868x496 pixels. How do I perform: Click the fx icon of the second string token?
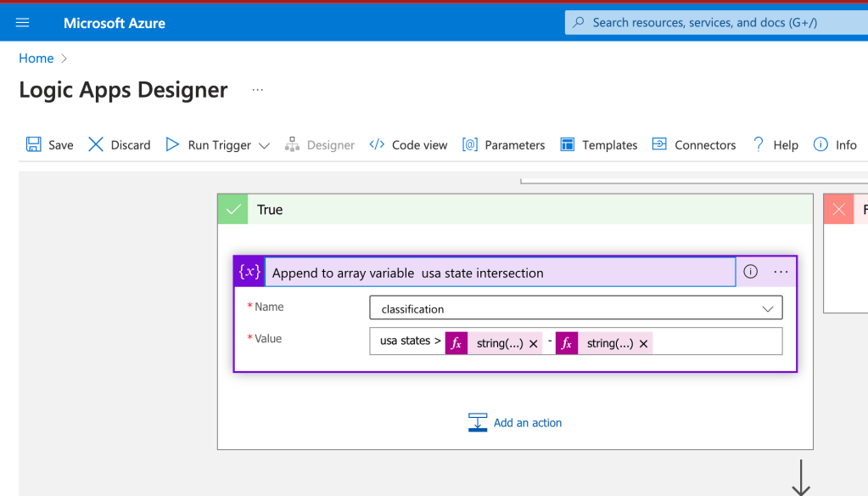566,343
